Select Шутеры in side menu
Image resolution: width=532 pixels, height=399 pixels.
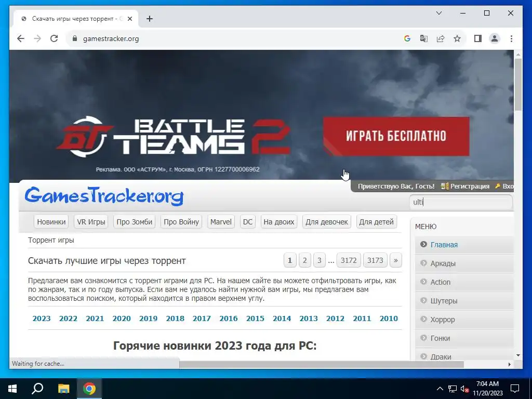464,301
